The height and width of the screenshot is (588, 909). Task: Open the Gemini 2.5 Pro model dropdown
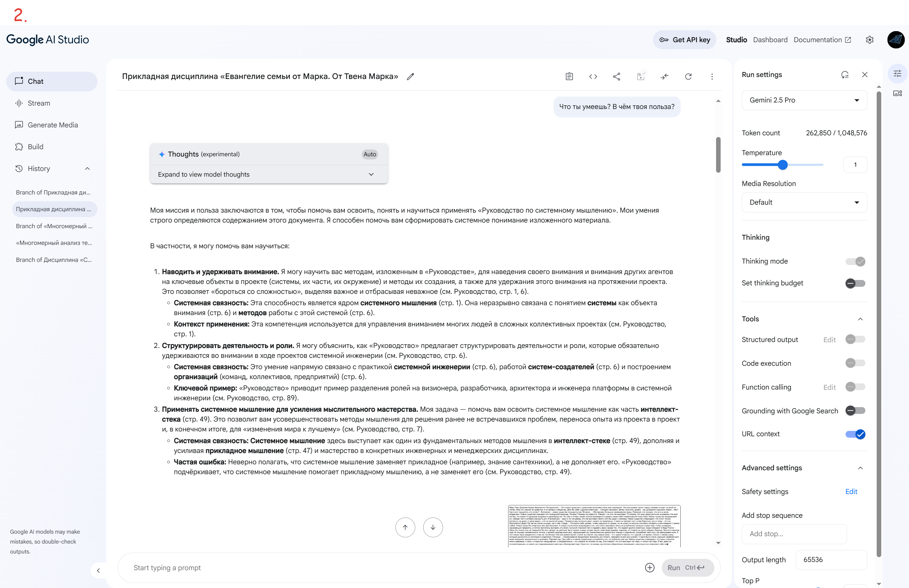click(x=804, y=100)
